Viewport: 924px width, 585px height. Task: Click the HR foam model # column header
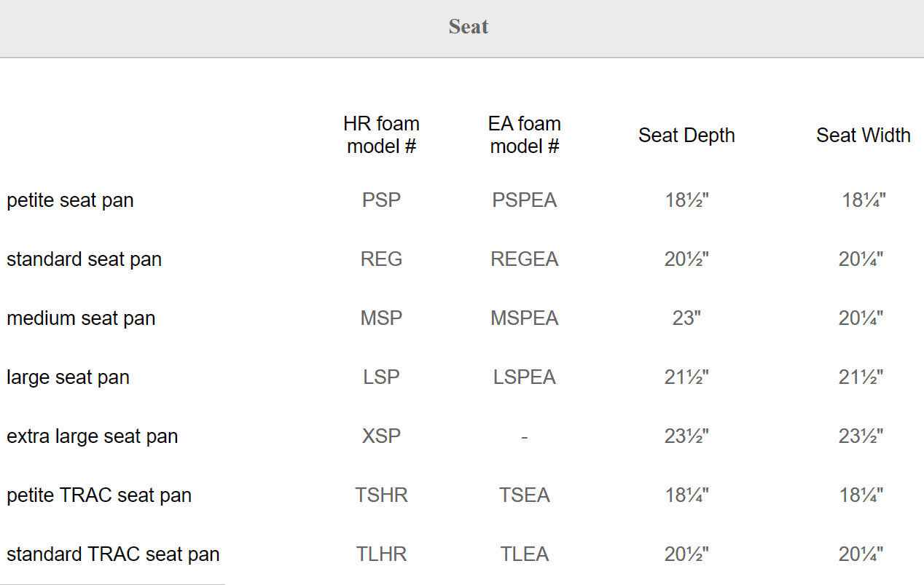pos(381,135)
